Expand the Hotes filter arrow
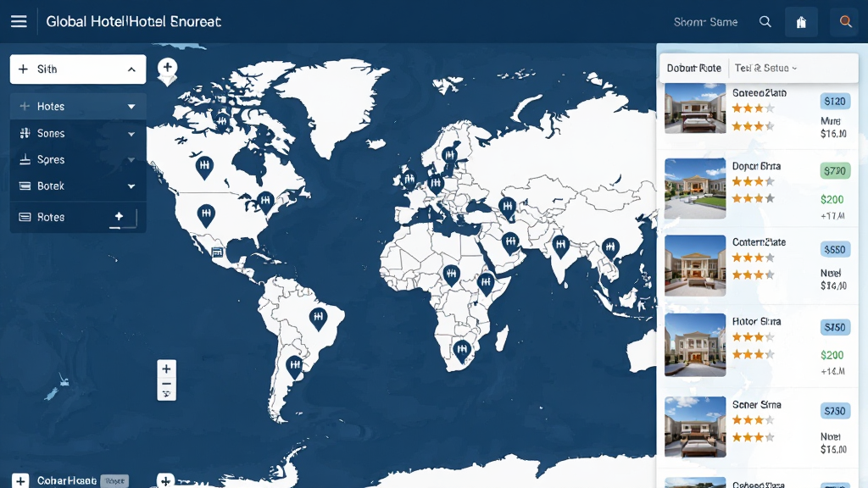Viewport: 868px width, 488px height. point(131,106)
